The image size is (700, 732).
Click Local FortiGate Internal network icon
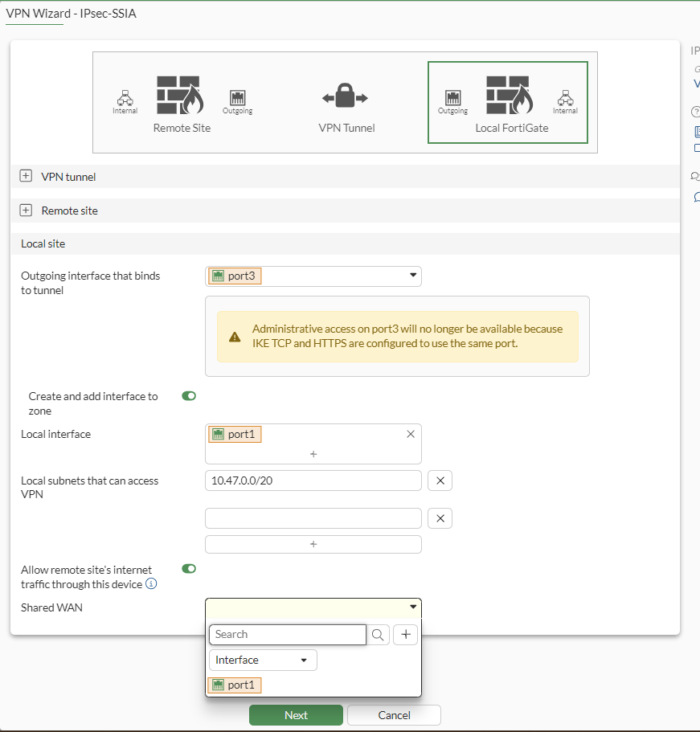[x=566, y=98]
